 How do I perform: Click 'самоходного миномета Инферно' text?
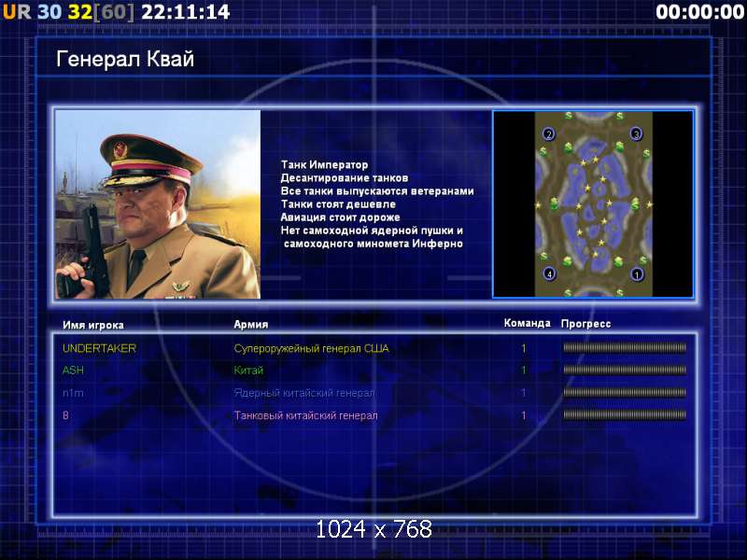click(x=373, y=244)
